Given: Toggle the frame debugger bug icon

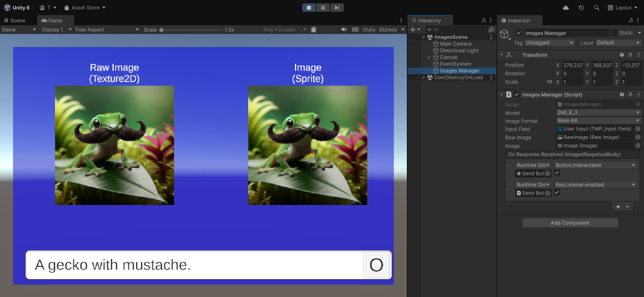Looking at the screenshot, I should 314,30.
